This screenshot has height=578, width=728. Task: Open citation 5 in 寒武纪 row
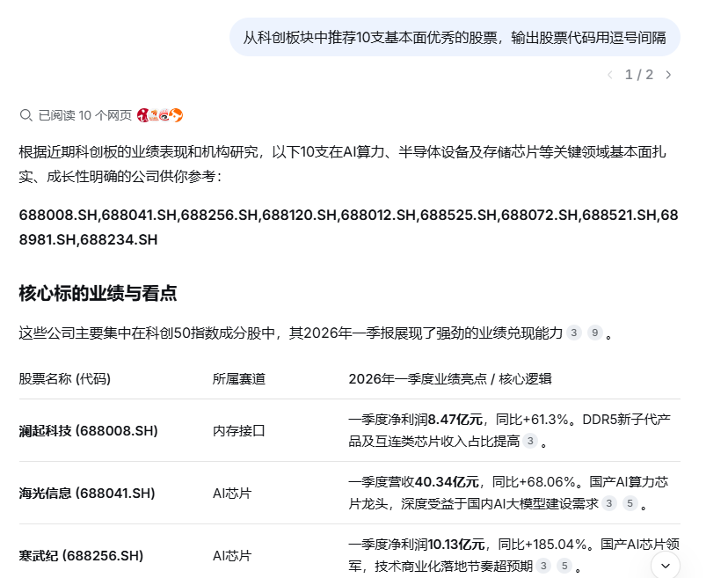564,566
